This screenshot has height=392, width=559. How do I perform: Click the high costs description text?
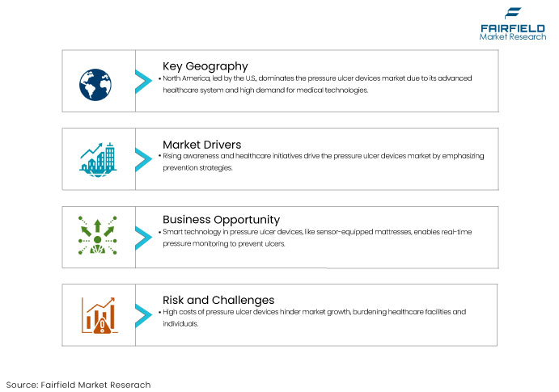[x=312, y=318]
